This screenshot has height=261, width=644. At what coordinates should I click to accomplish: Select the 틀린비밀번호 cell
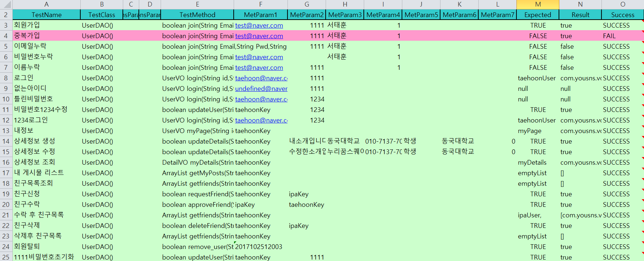(x=47, y=99)
